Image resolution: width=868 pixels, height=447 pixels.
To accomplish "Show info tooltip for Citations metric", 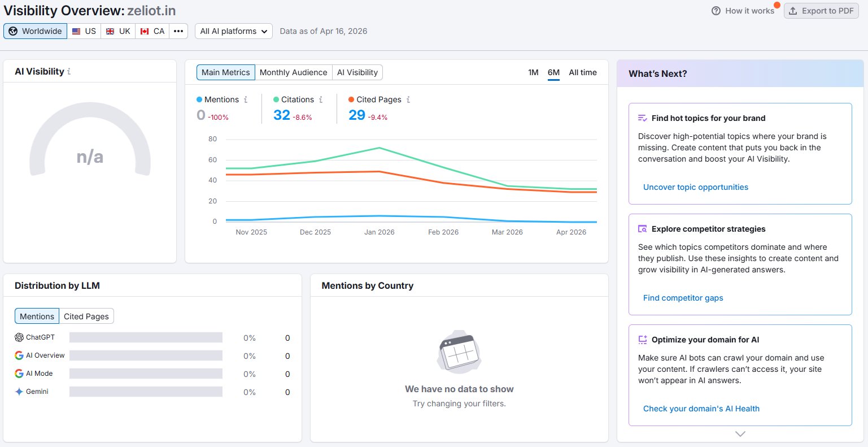I will click(321, 99).
